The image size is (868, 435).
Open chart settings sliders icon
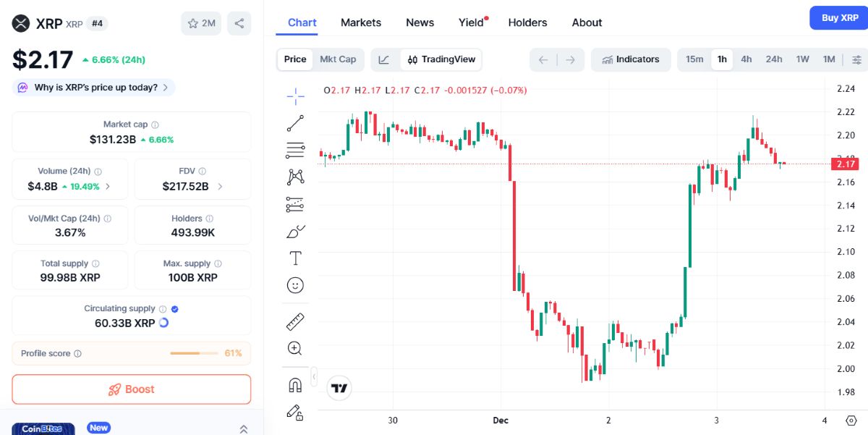pyautogui.click(x=857, y=59)
